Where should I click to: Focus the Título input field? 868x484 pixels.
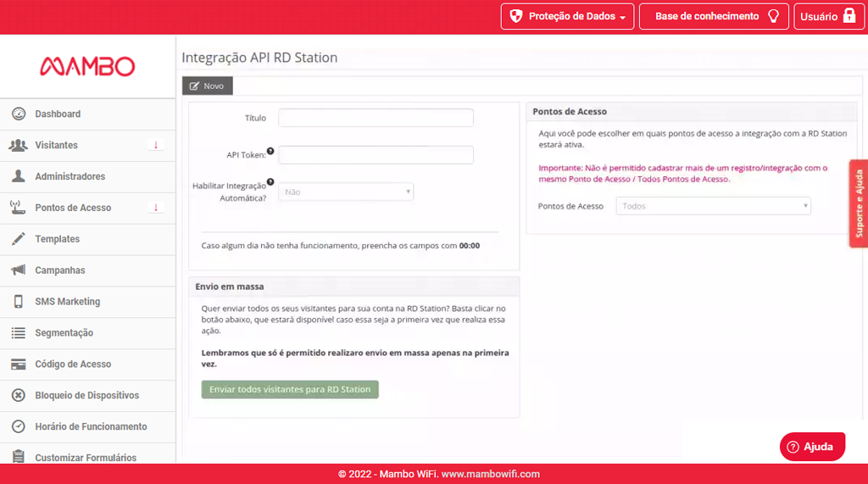[376, 118]
